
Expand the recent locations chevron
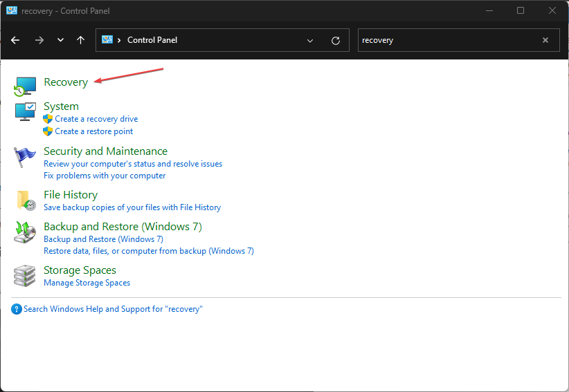click(x=60, y=40)
